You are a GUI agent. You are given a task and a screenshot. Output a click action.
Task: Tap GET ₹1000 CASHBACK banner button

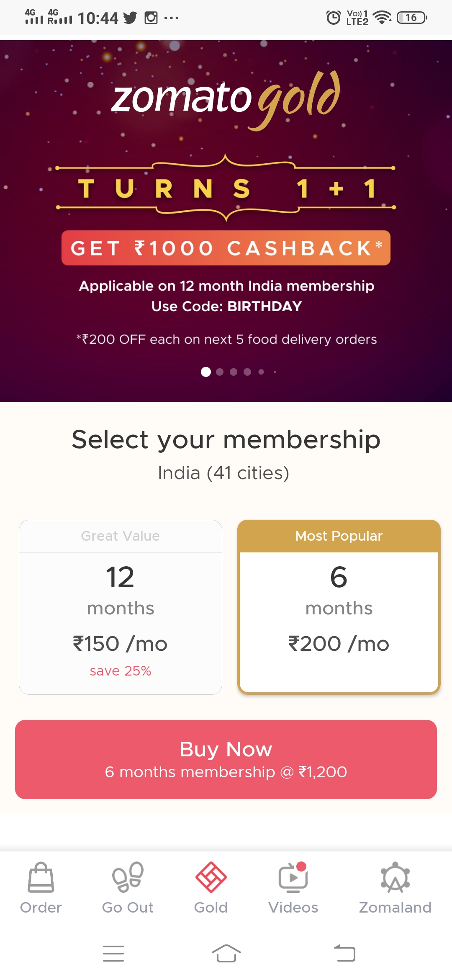coord(226,248)
